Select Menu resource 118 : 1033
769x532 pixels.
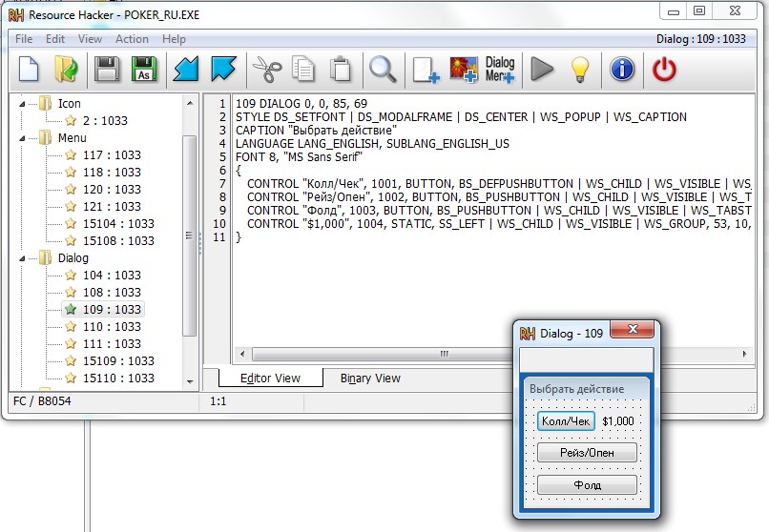click(x=112, y=172)
